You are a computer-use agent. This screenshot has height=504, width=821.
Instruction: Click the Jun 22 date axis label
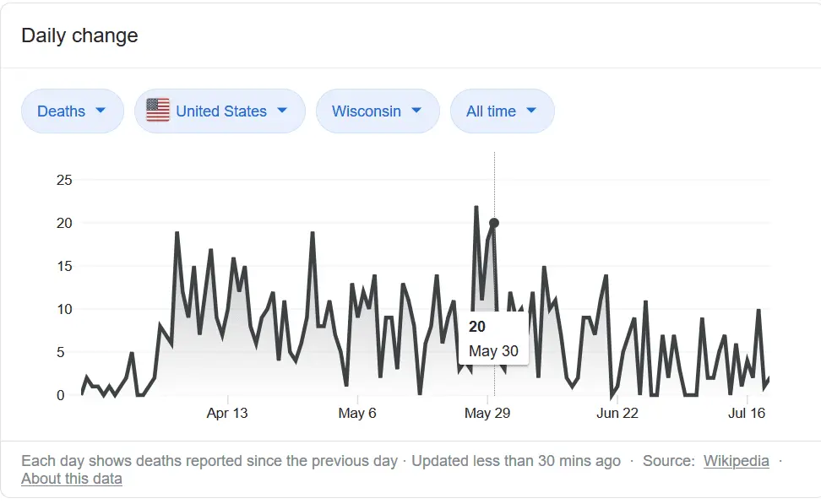(617, 413)
